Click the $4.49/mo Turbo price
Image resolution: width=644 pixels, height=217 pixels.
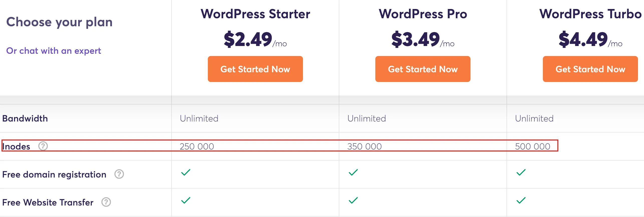click(590, 39)
